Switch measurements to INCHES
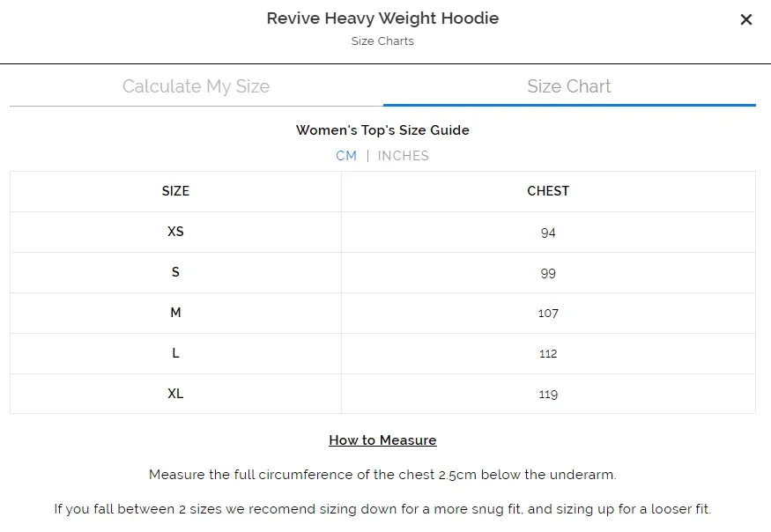Viewport: 771px width, 532px height. pyautogui.click(x=404, y=156)
